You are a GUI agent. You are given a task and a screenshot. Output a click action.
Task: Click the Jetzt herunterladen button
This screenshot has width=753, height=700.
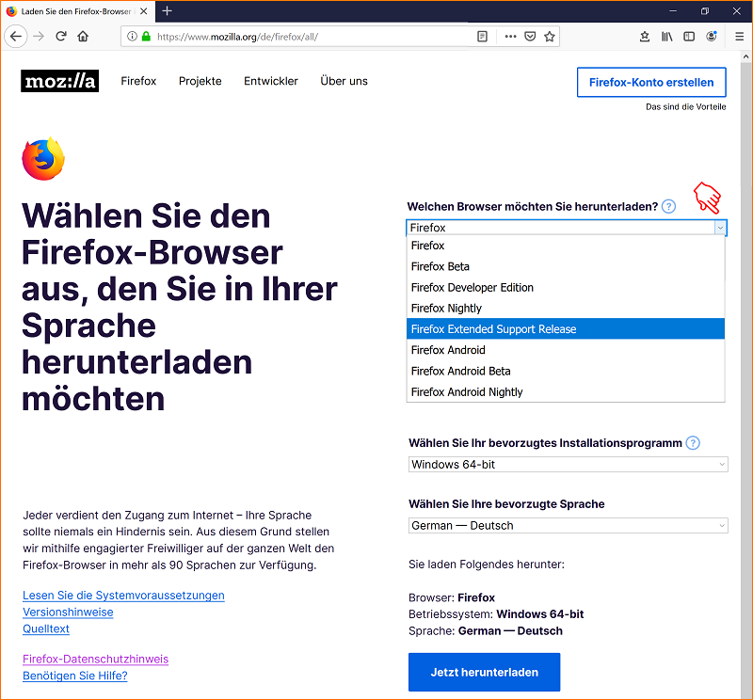(484, 672)
